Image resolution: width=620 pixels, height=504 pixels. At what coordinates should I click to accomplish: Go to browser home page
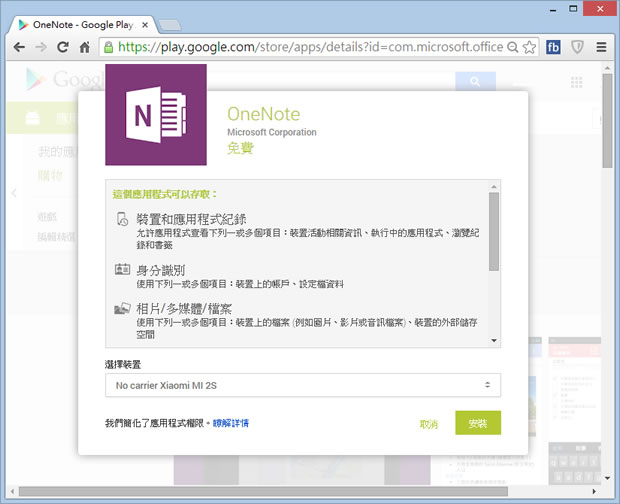85,46
